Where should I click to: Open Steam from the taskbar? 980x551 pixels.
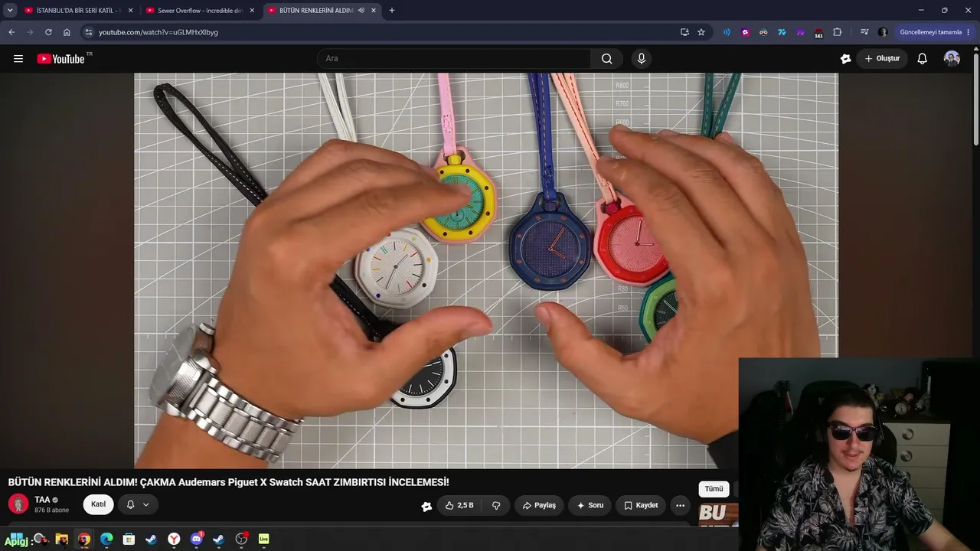tap(152, 540)
